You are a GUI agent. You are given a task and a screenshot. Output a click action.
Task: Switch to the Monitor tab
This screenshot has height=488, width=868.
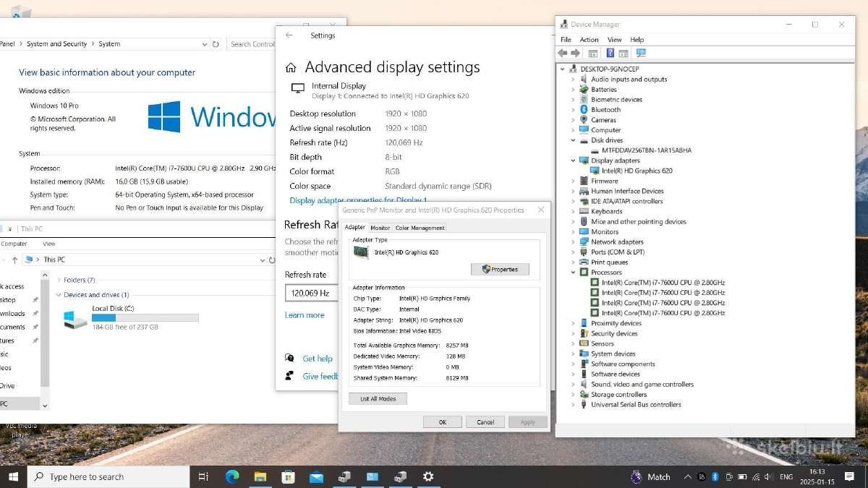(380, 228)
